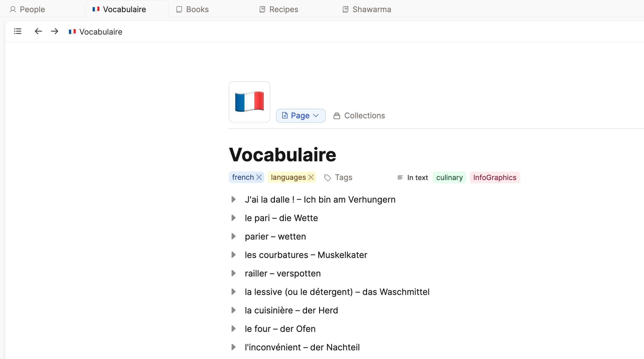Switch to the People tab
644x359 pixels.
pos(27,9)
